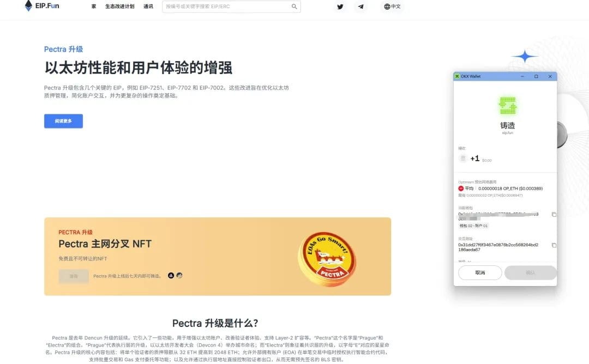Click the 以太坊性能和用户体验的增强 headline
This screenshot has width=589, height=364.
[138, 68]
